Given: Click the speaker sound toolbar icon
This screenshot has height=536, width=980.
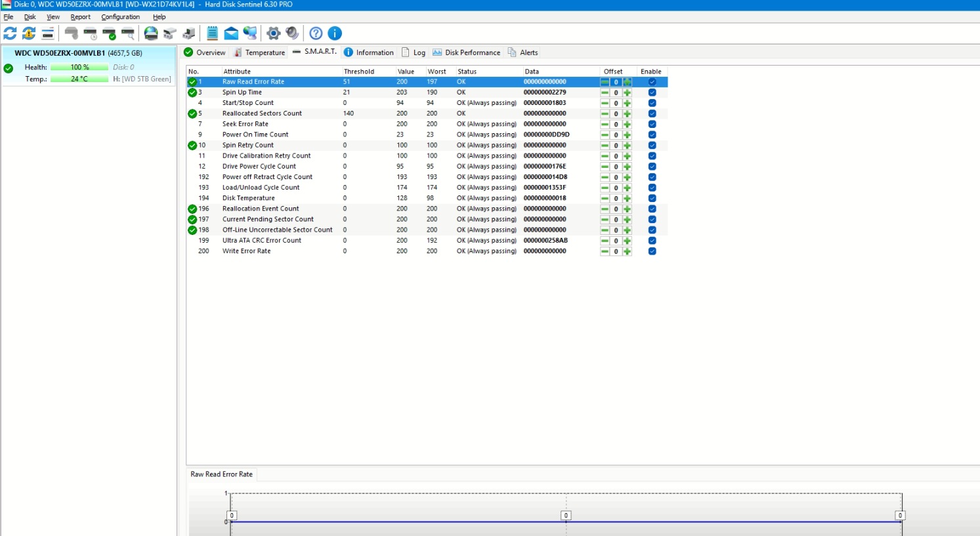Looking at the screenshot, I should pos(293,33).
